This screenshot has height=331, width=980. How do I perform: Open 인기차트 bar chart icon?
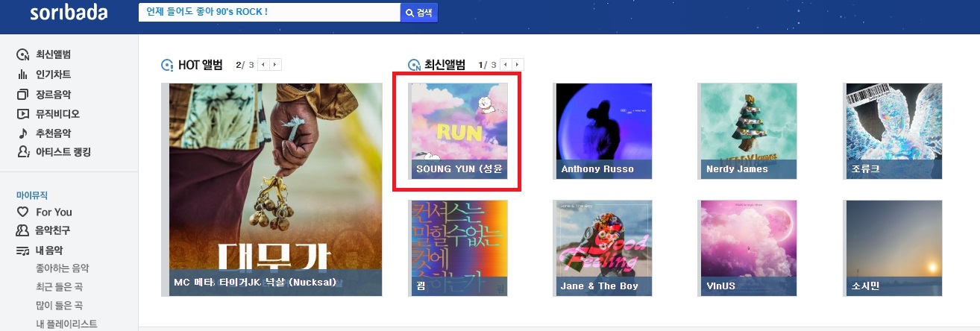pos(22,75)
